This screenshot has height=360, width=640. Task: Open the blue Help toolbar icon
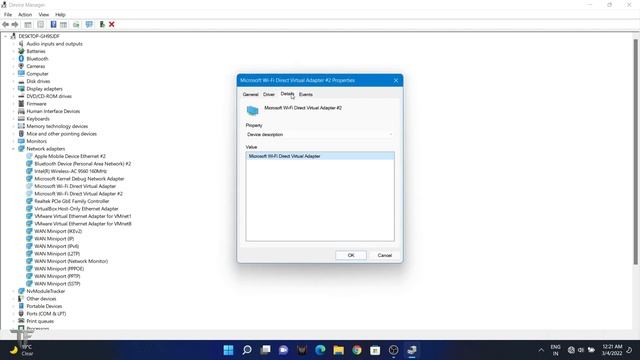[53, 25]
